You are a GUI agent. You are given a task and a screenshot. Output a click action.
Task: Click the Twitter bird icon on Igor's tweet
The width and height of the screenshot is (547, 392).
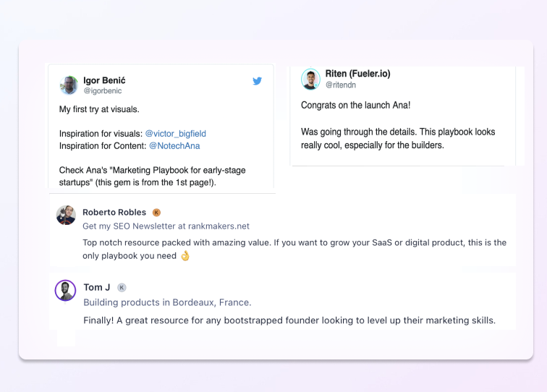tap(257, 81)
